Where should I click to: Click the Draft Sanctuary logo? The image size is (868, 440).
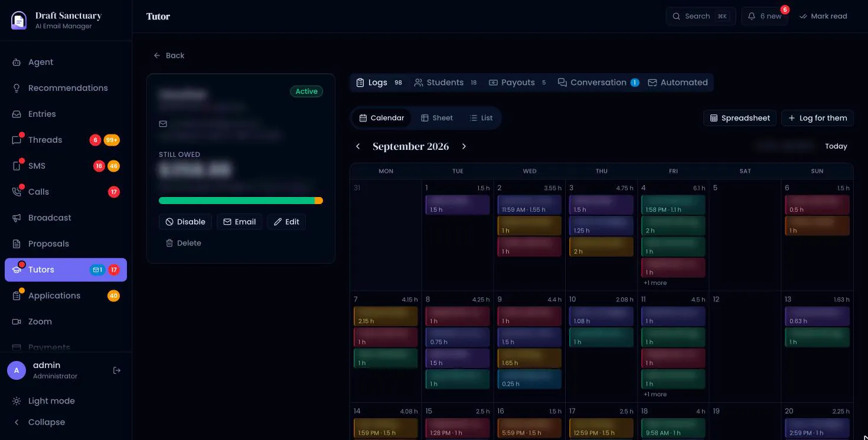19,20
